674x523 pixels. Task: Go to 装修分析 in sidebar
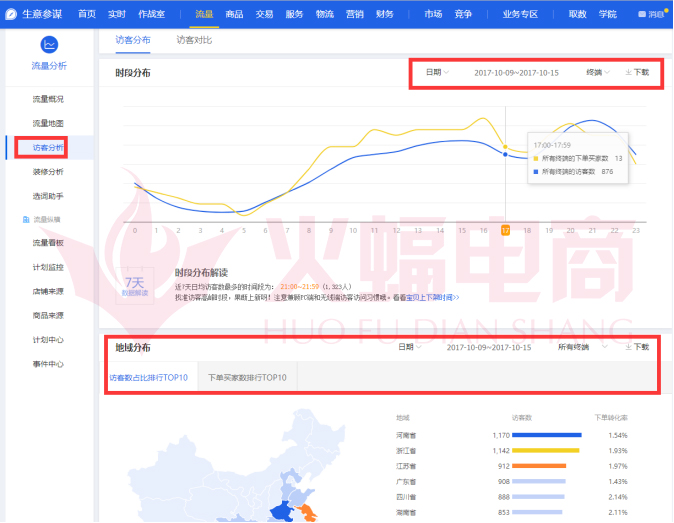pyautogui.click(x=48, y=171)
